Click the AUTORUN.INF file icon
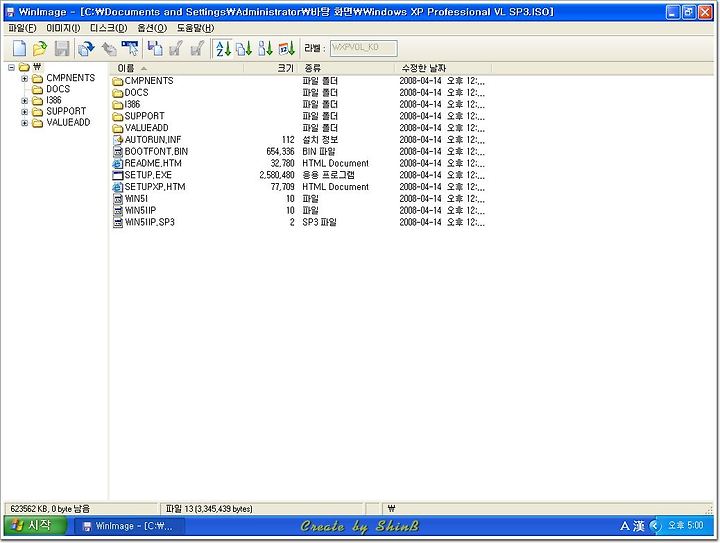 pyautogui.click(x=118, y=140)
